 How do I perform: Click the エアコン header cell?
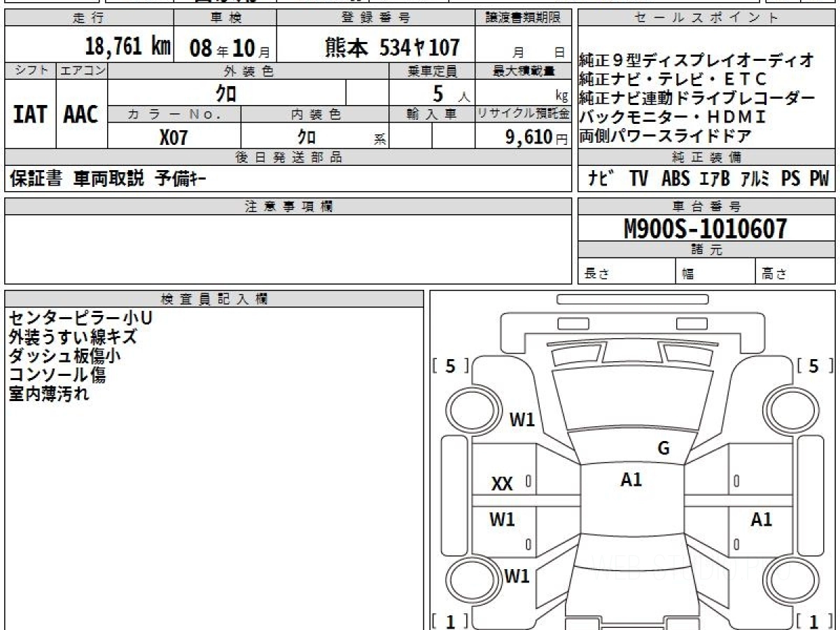coord(82,71)
